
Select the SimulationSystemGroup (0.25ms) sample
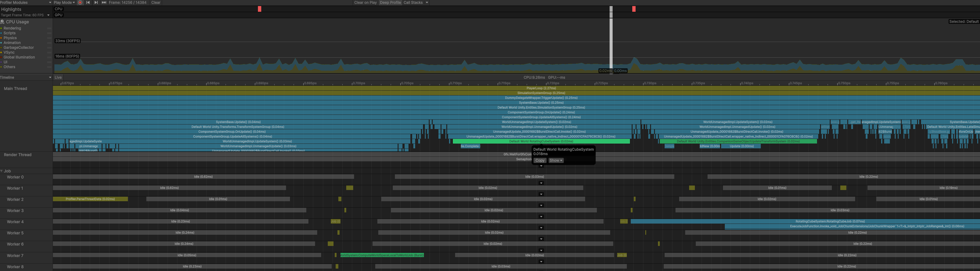point(516,93)
